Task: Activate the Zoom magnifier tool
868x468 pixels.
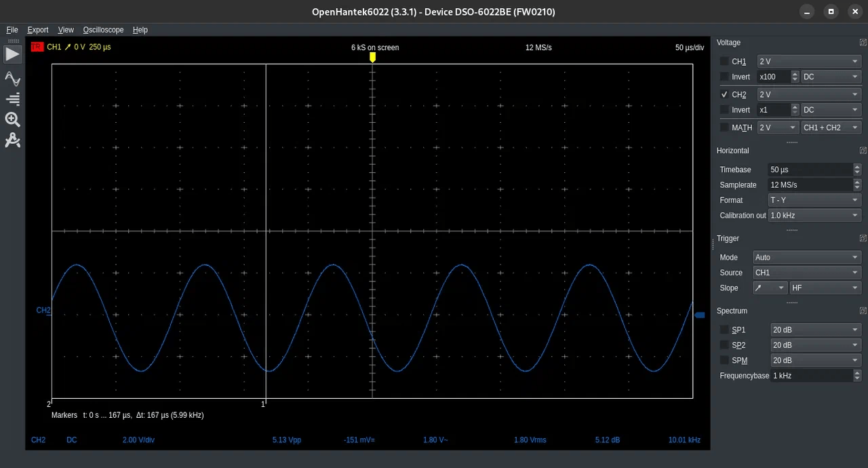Action: pyautogui.click(x=13, y=120)
